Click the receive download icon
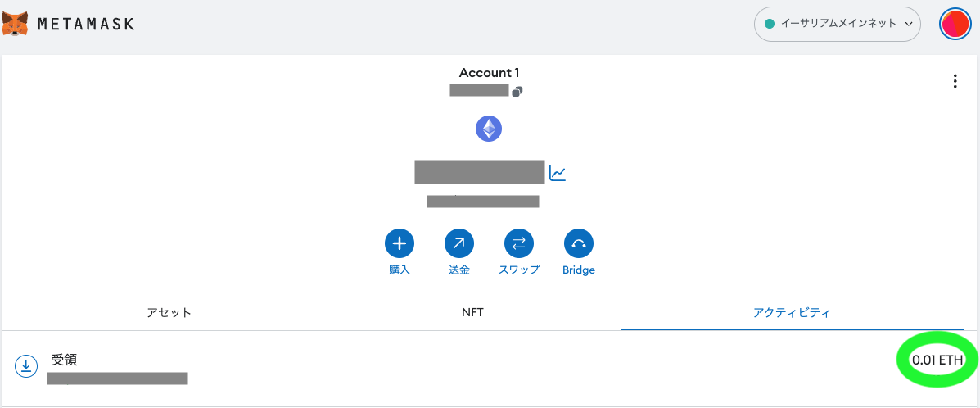The height and width of the screenshot is (408, 980). 25,367
